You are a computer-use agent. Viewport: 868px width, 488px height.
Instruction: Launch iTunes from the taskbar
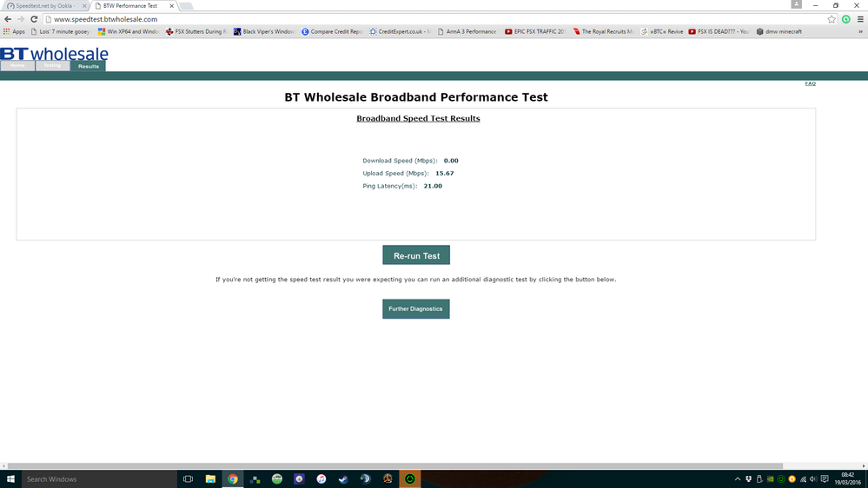pyautogui.click(x=321, y=479)
